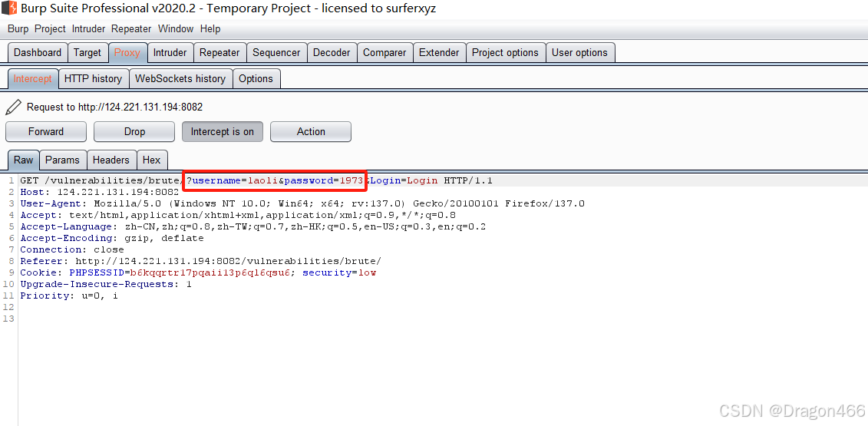
Task: Click the GET request line in editor
Action: 256,180
